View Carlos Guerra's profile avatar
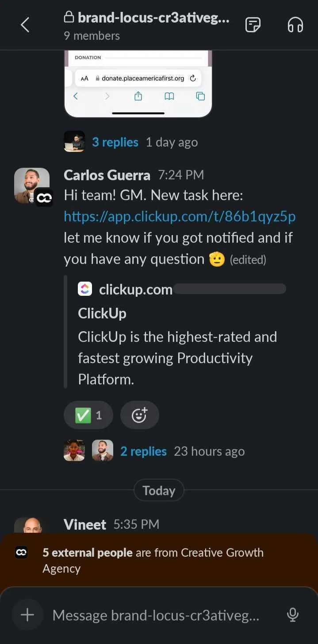The height and width of the screenshot is (644, 318). pyautogui.click(x=32, y=186)
